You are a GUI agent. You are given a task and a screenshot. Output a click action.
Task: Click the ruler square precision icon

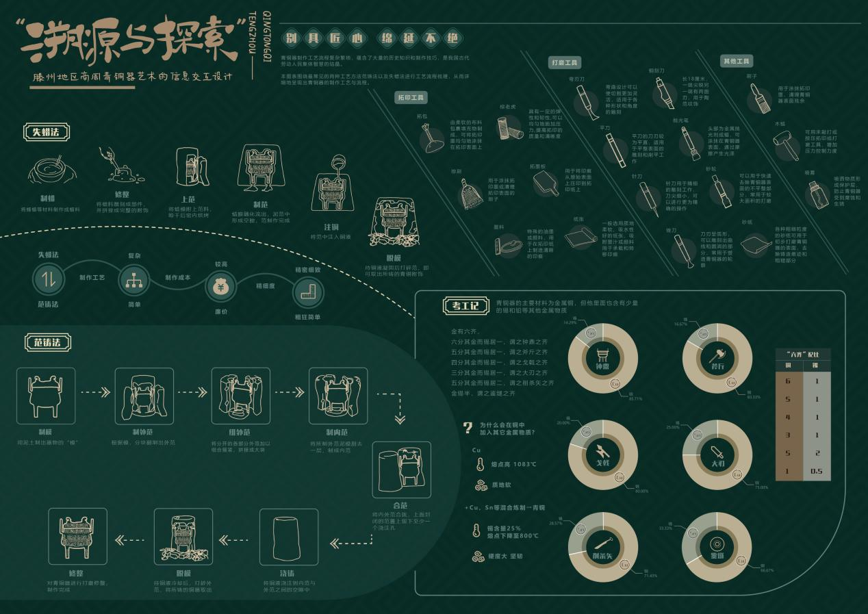coord(307,293)
